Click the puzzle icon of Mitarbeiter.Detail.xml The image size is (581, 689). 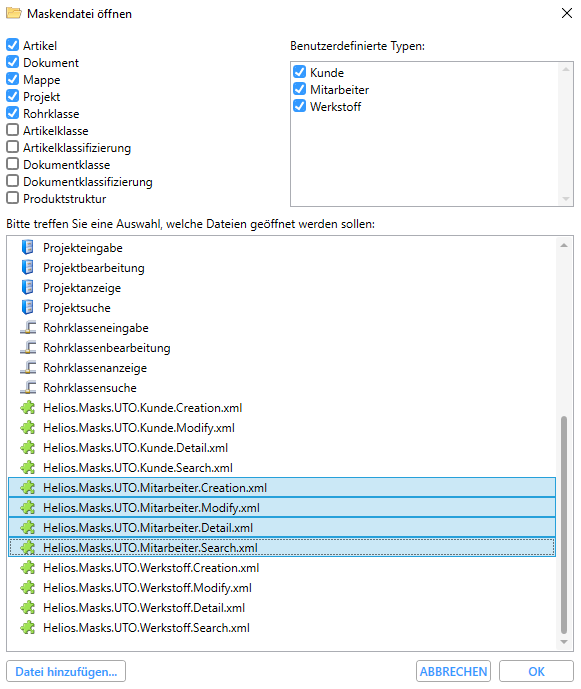tap(28, 527)
